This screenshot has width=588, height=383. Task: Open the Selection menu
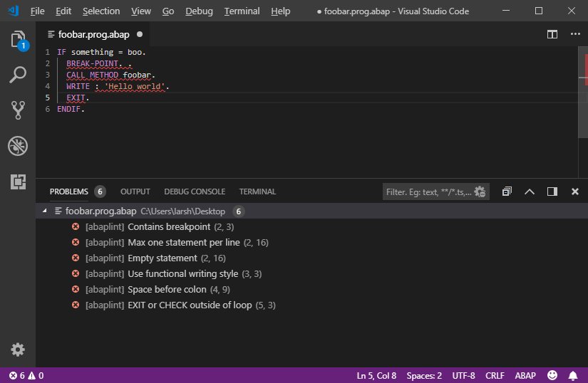pyautogui.click(x=101, y=11)
